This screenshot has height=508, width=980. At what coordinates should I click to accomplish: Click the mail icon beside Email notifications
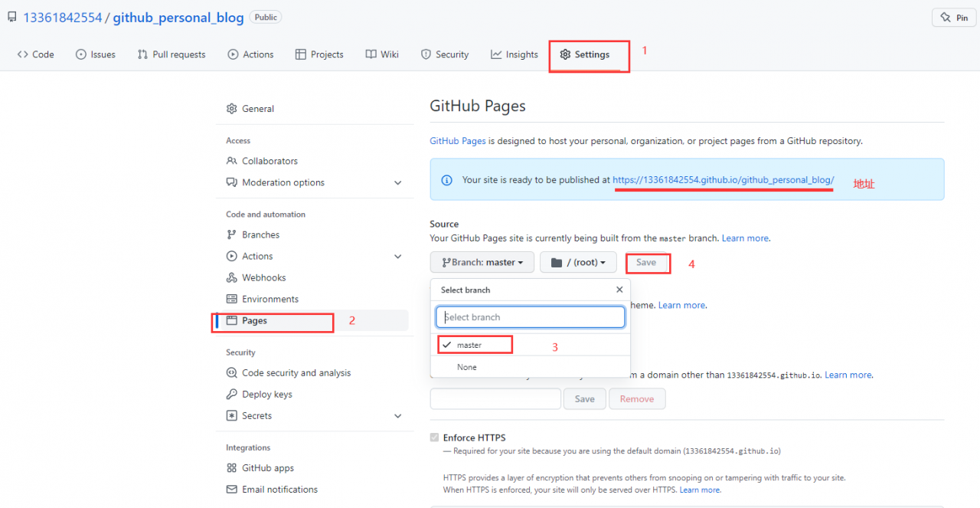tap(232, 490)
